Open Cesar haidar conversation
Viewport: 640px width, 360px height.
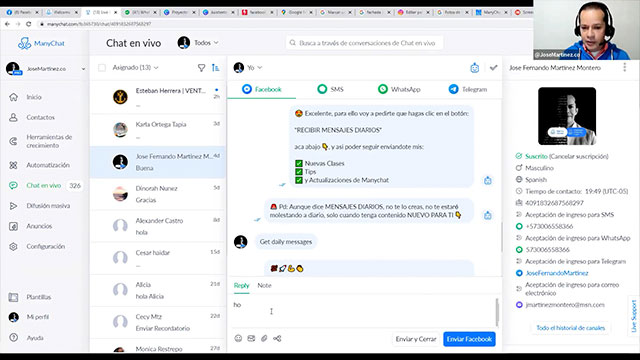click(x=158, y=258)
